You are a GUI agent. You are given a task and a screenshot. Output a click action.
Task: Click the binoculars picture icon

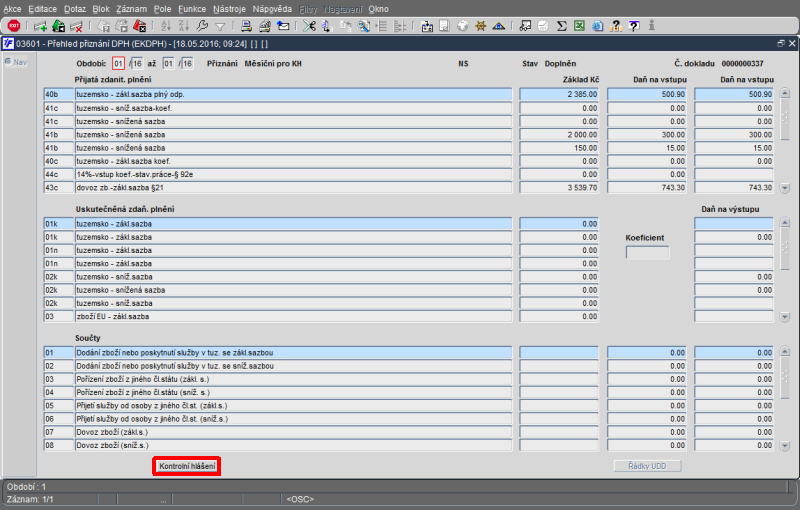coord(525,26)
